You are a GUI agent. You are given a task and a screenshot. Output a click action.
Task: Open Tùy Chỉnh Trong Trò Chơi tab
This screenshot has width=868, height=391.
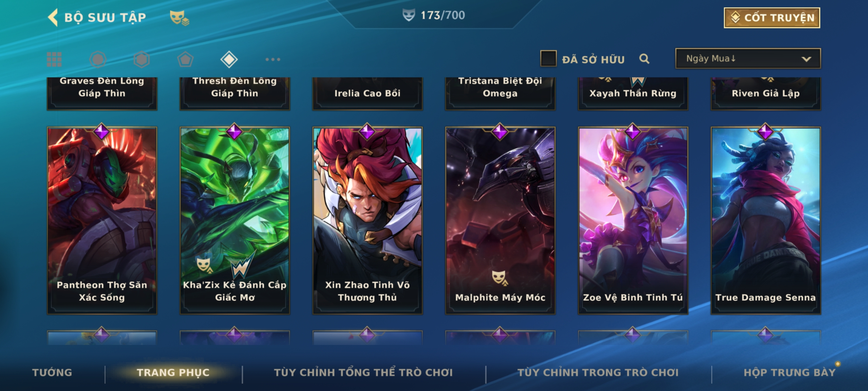598,373
